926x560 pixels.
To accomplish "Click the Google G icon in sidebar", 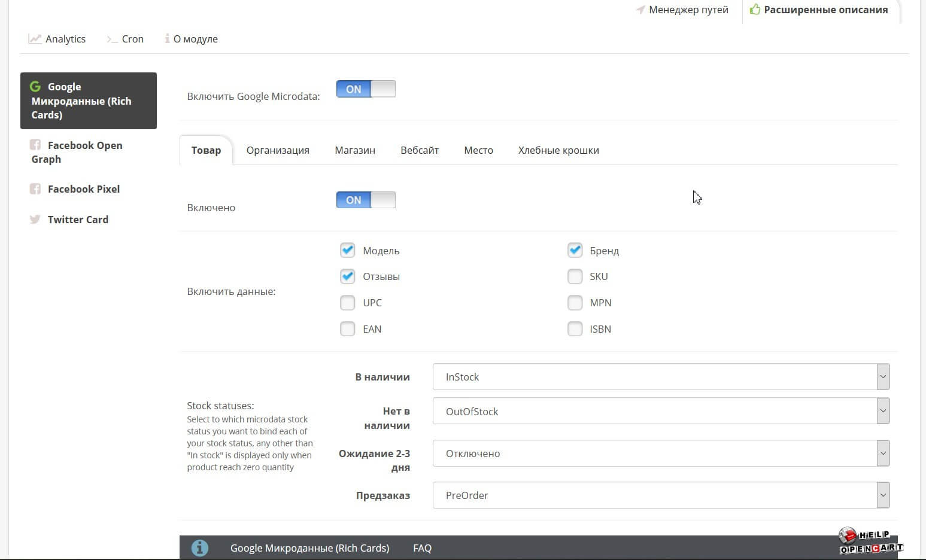I will tap(35, 87).
